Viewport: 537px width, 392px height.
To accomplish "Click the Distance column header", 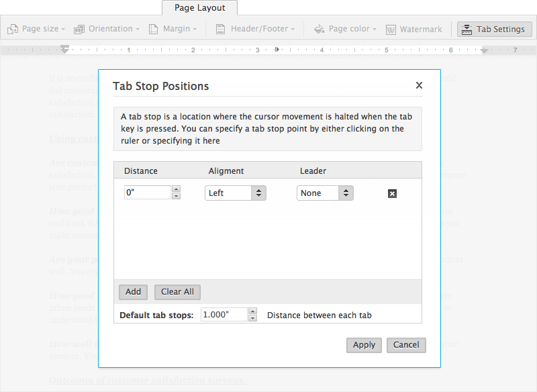I will 141,171.
